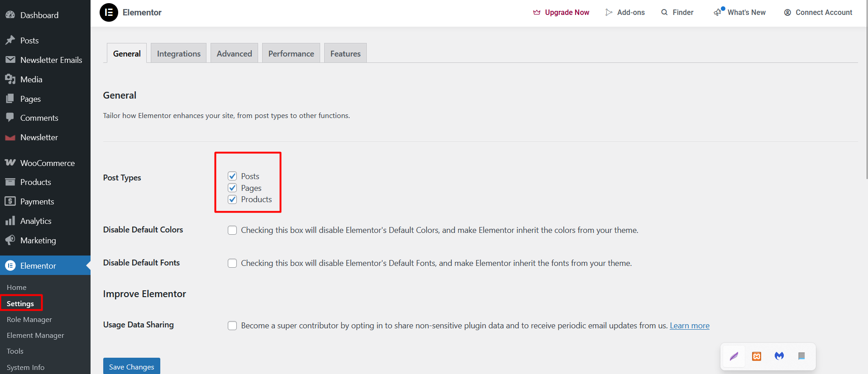Open What's New notifications text
This screenshot has width=868, height=374.
(747, 12)
